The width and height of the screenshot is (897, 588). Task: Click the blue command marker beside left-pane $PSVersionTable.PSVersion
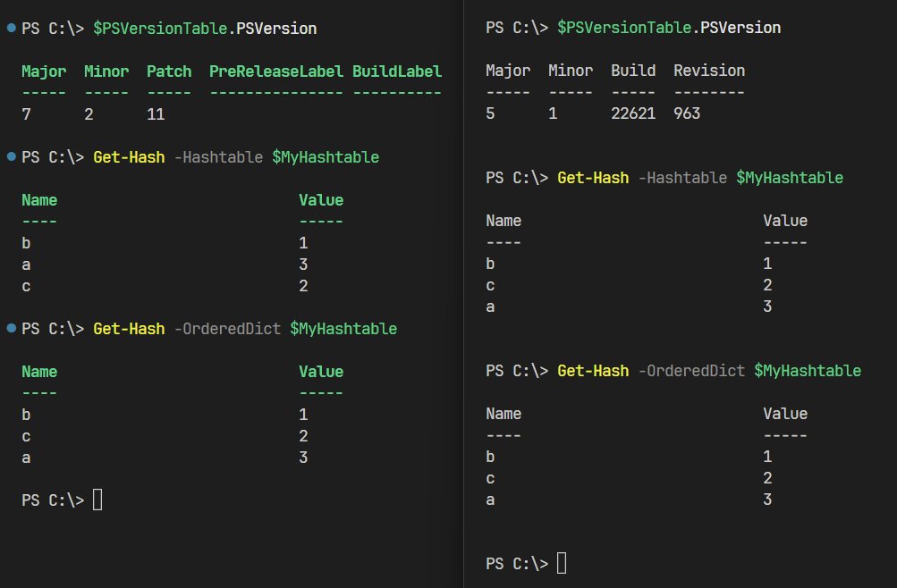tap(11, 28)
